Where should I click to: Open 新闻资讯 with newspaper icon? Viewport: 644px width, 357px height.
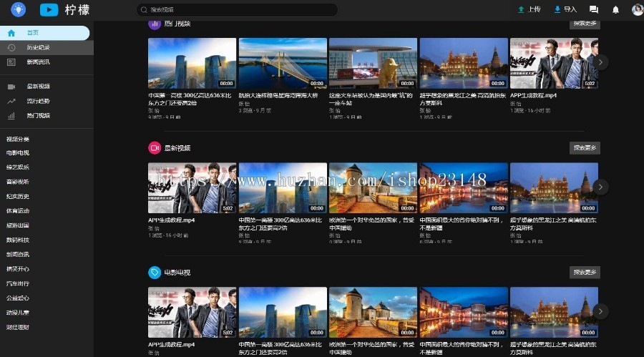pyautogui.click(x=47, y=62)
